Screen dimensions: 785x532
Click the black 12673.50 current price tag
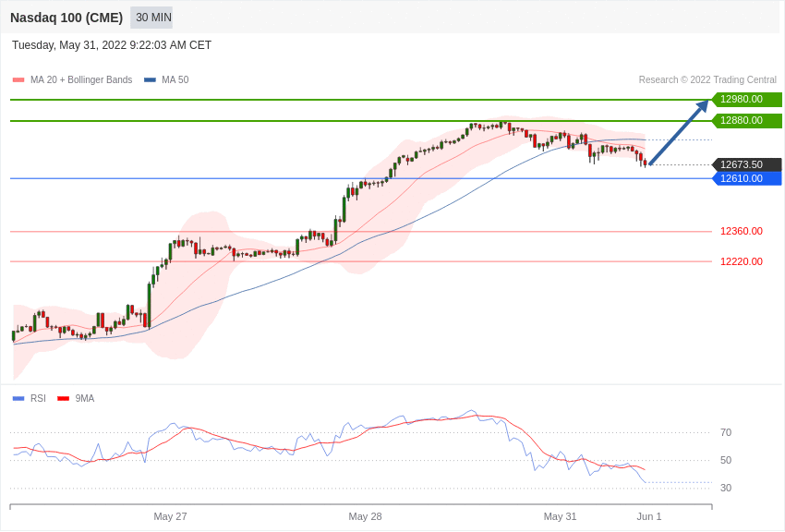tap(746, 165)
